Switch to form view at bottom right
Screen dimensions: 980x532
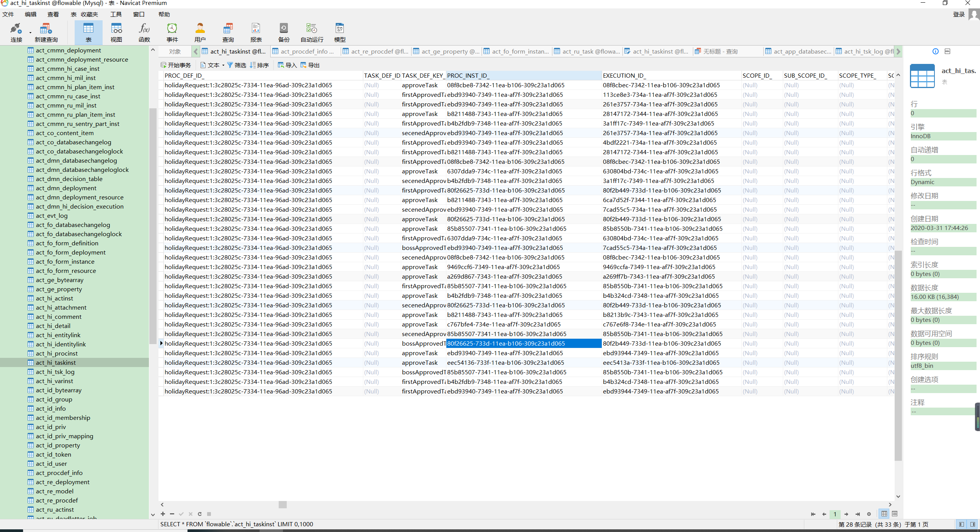point(895,514)
